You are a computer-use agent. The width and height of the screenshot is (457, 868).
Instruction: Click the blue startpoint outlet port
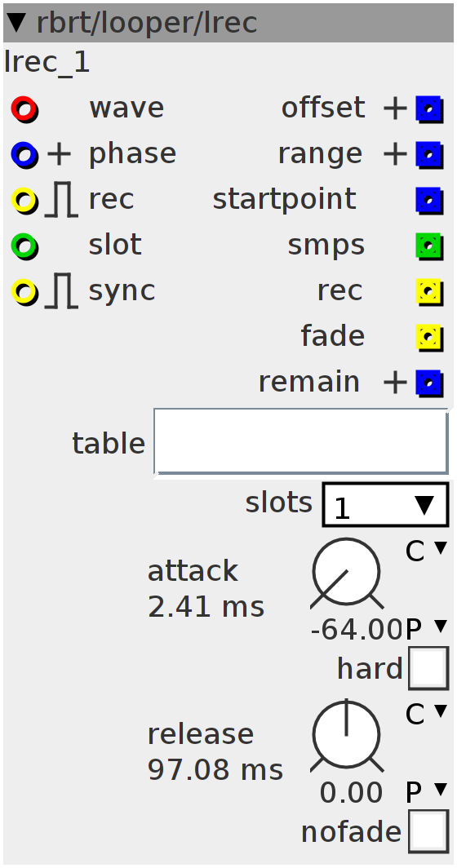429,201
